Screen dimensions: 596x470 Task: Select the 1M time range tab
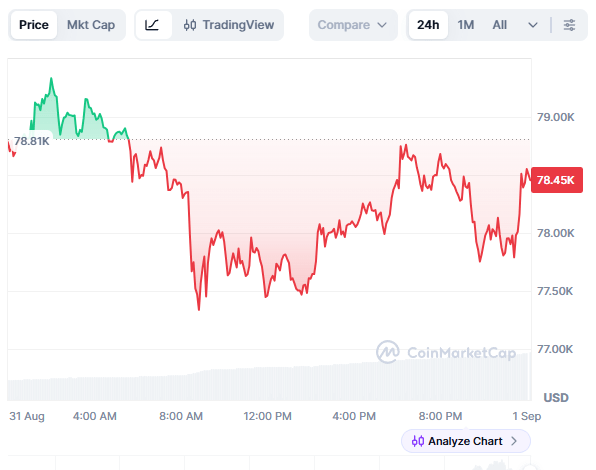point(466,25)
